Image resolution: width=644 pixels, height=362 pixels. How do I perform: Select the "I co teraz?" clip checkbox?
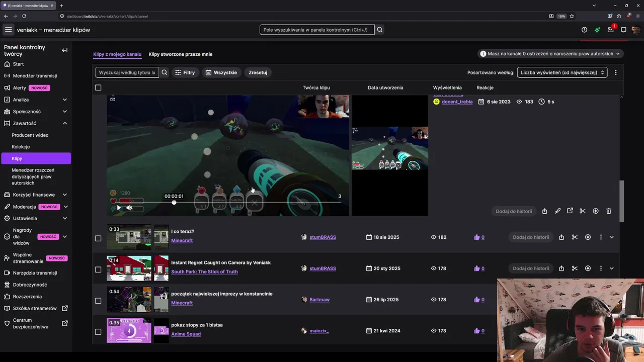(x=98, y=238)
